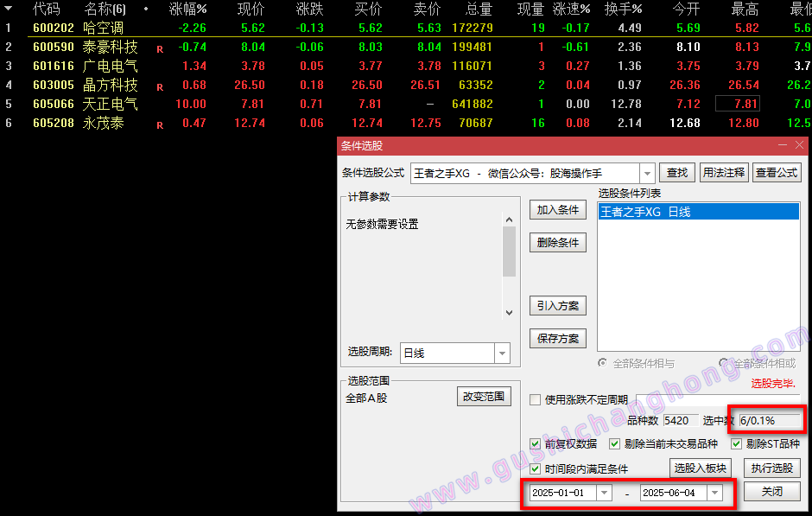
Task: Close the 条件选股 dialog via X
Action: point(800,145)
